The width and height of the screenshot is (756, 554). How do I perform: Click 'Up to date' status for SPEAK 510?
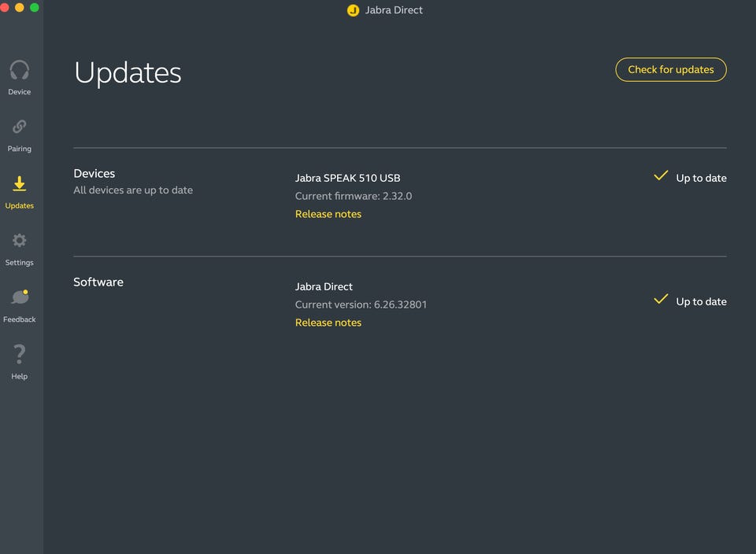(x=701, y=178)
